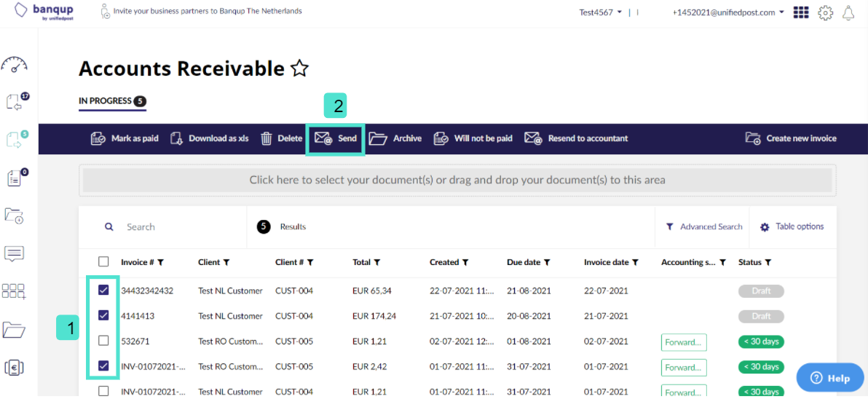Open the Invoice date column filter
The width and height of the screenshot is (868, 399).
[635, 262]
